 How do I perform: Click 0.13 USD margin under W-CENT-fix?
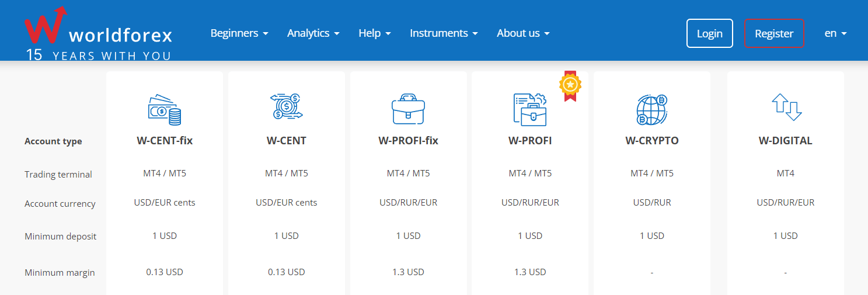[165, 272]
